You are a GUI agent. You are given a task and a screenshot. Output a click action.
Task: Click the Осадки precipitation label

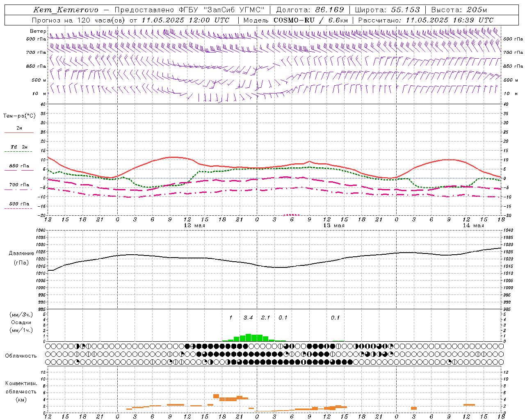point(21,322)
